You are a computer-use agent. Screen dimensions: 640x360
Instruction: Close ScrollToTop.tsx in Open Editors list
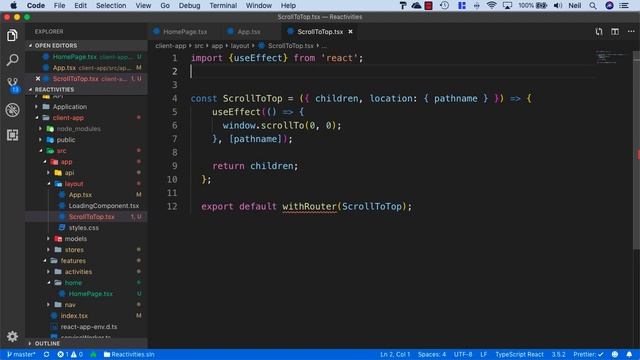(x=38, y=78)
